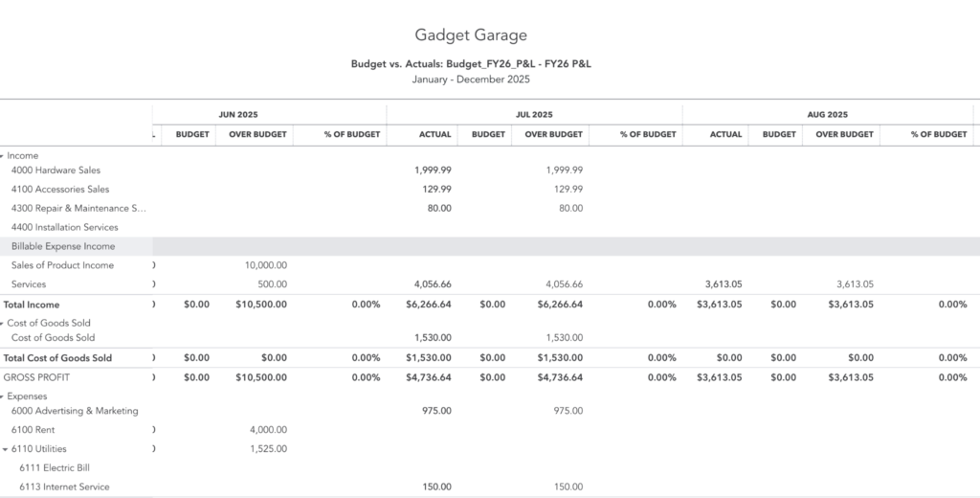Select the BUDGET header under JUN 2025

(x=192, y=134)
